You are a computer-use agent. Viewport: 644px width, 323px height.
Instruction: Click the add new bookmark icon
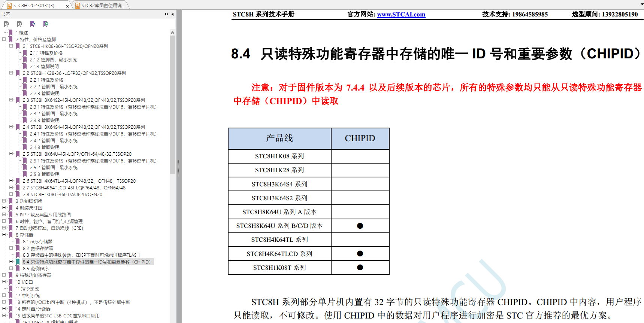(19, 24)
